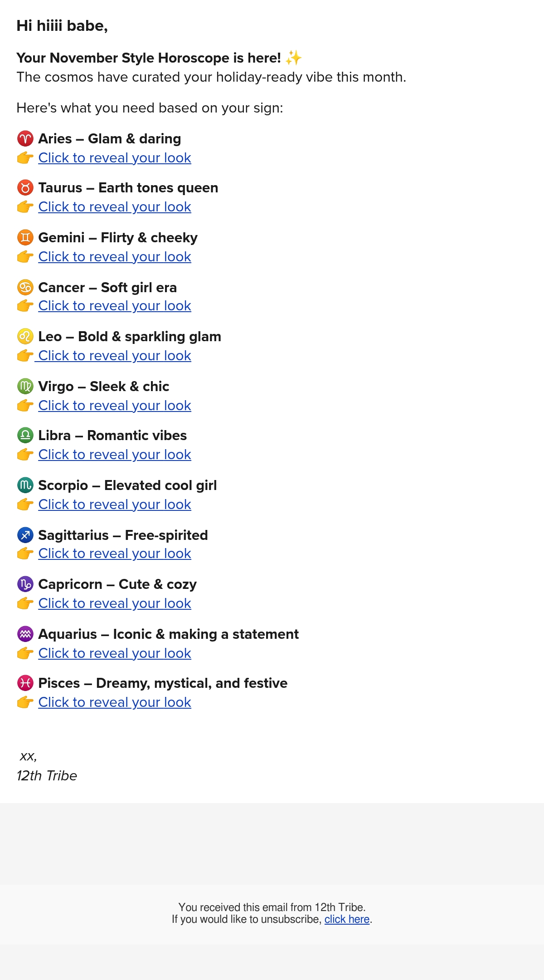Click the unsubscribe 'click here' link
This screenshot has height=980, width=544.
(x=347, y=919)
